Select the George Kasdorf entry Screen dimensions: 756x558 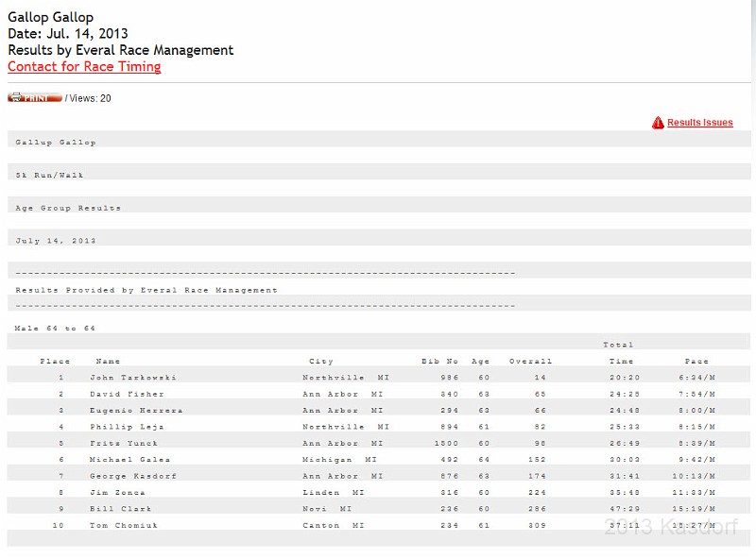click(133, 476)
